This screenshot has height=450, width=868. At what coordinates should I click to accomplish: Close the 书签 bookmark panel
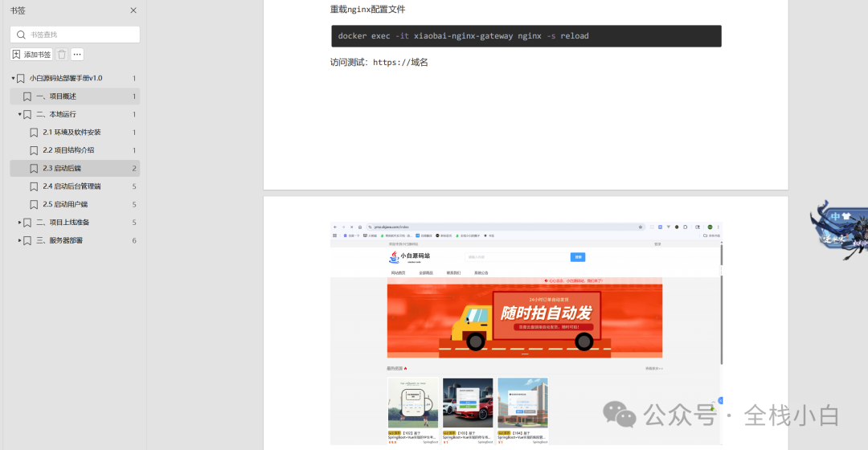tap(133, 10)
